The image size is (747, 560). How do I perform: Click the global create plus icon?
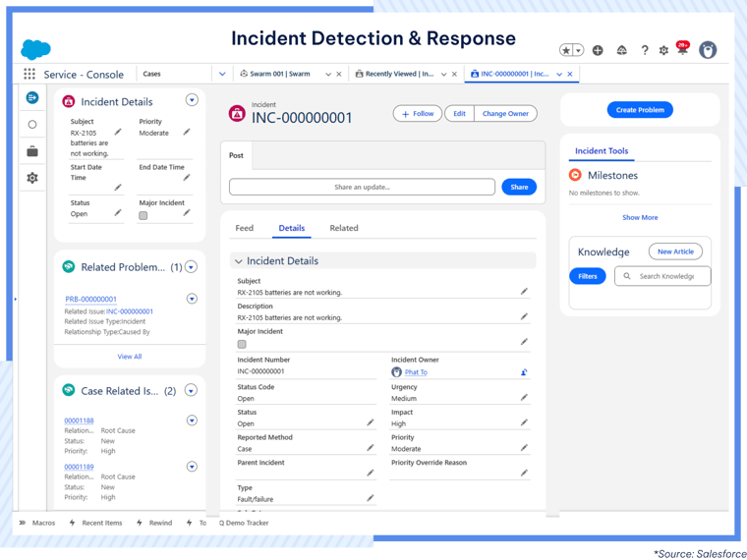(598, 50)
